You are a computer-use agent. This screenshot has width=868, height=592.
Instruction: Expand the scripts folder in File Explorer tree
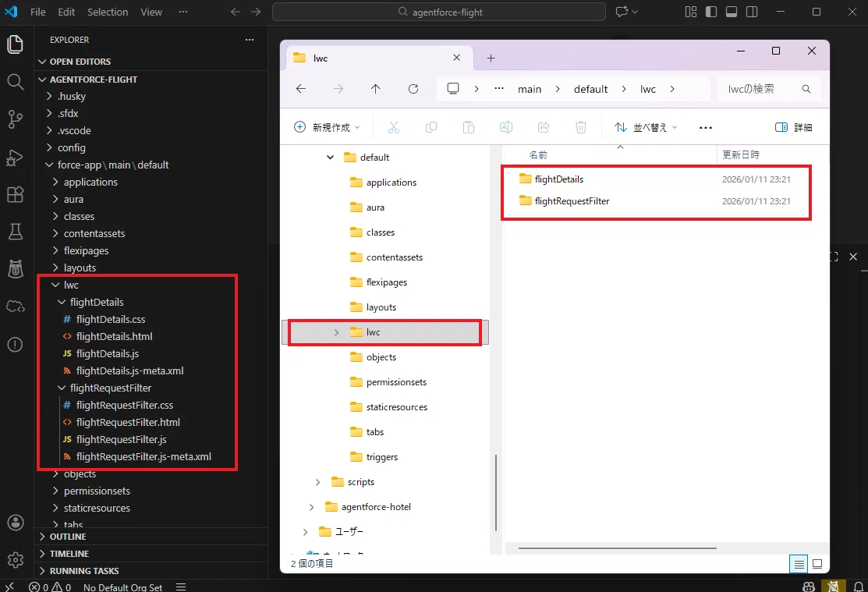point(317,482)
